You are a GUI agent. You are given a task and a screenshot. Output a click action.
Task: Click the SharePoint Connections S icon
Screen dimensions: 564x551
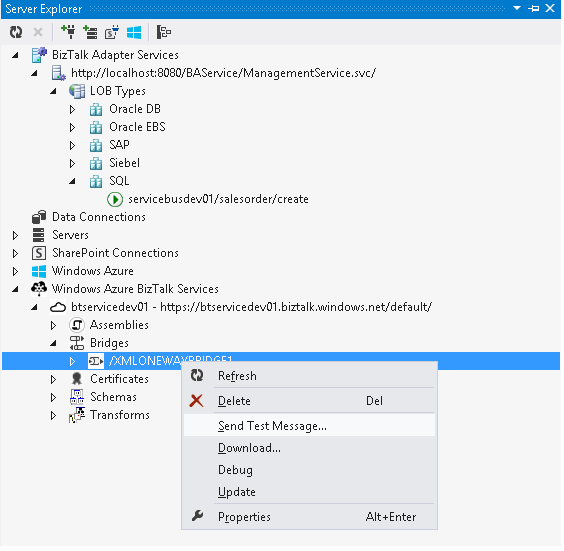[x=39, y=253]
